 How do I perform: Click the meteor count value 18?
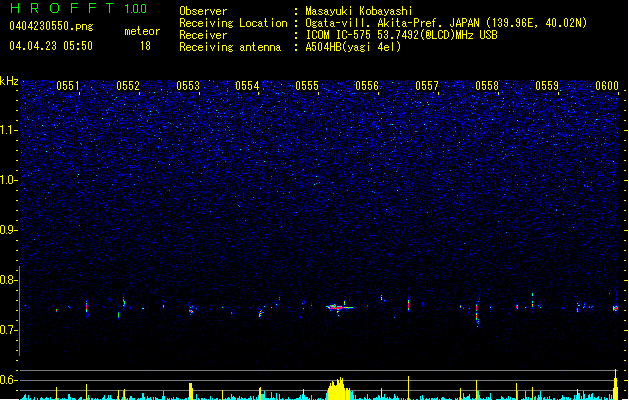[x=145, y=46]
